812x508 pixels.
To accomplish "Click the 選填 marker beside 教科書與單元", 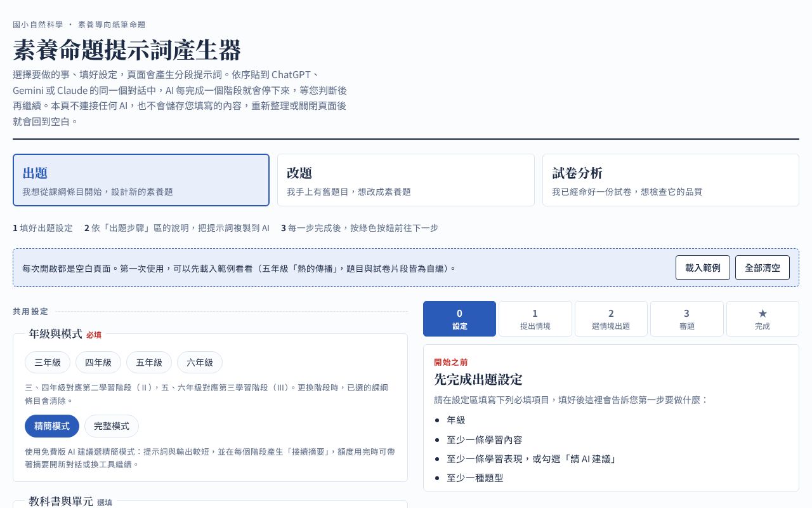I will (105, 502).
